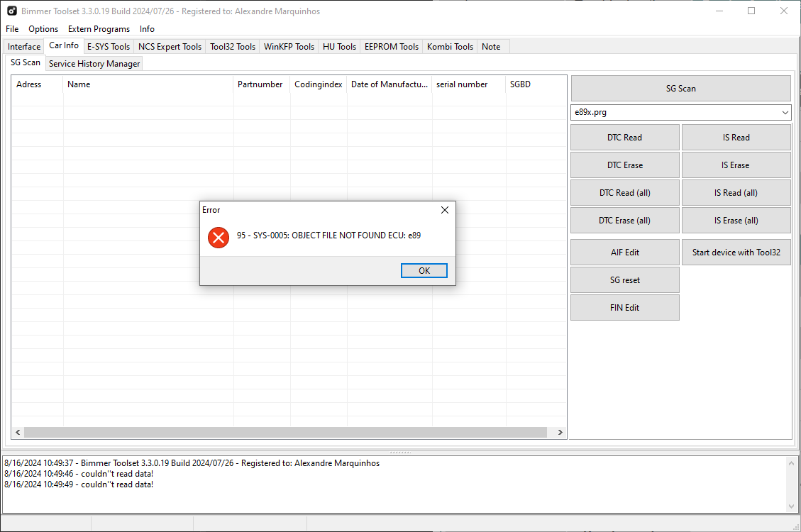Image resolution: width=801 pixels, height=532 pixels.
Task: Click the DTC Erase button
Action: tap(625, 165)
